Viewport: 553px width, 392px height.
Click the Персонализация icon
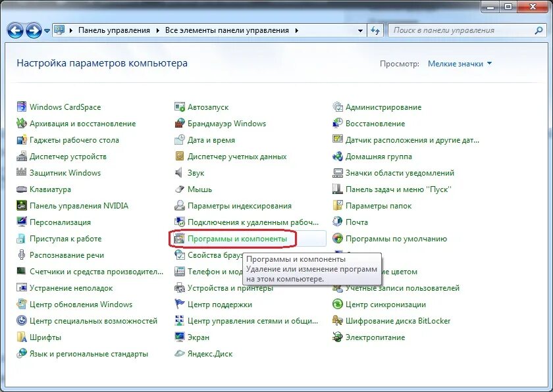tap(22, 222)
